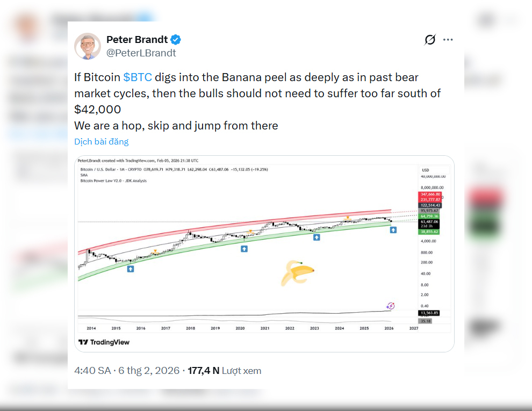Screen dimensions: 532x411
Task: Click the blue verified badge
Action: (176, 40)
